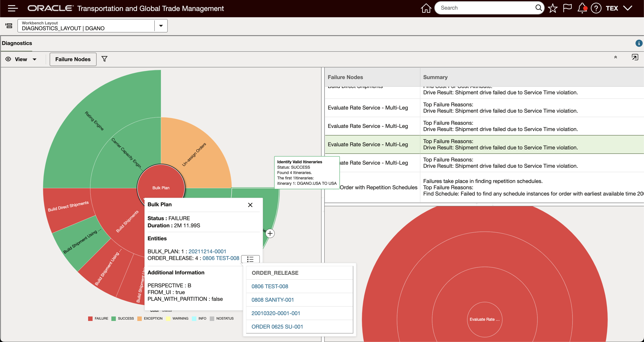644x342 pixels.
Task: Click the flag icon in header
Action: [567, 8]
